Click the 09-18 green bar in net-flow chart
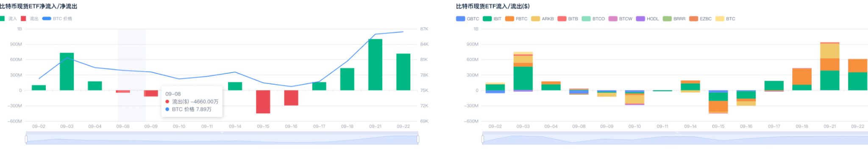 347,79
